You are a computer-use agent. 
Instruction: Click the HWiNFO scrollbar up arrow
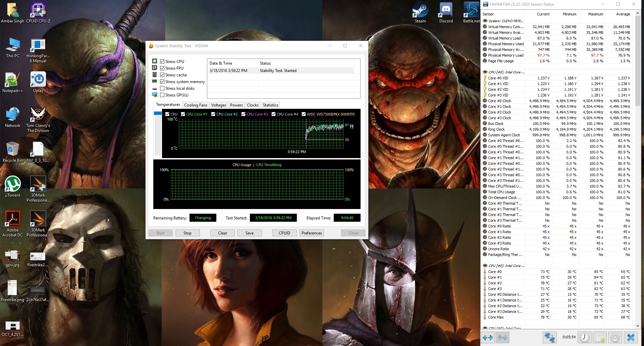(638, 13)
